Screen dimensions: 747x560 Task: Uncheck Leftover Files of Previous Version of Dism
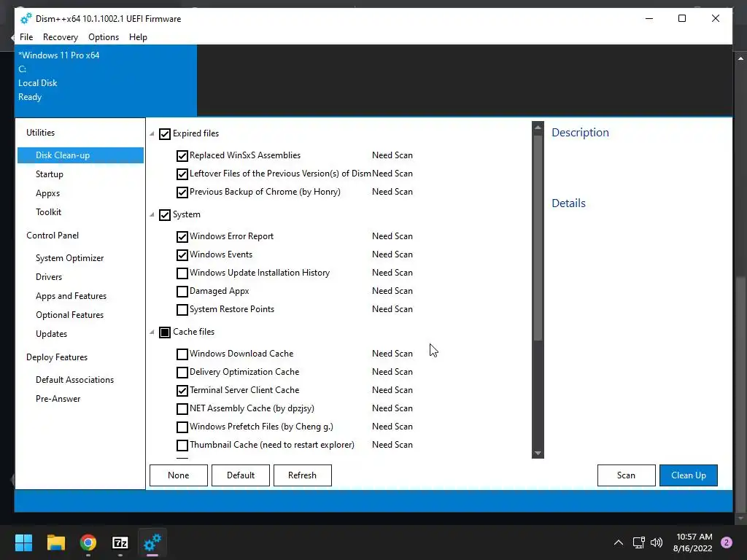(182, 174)
